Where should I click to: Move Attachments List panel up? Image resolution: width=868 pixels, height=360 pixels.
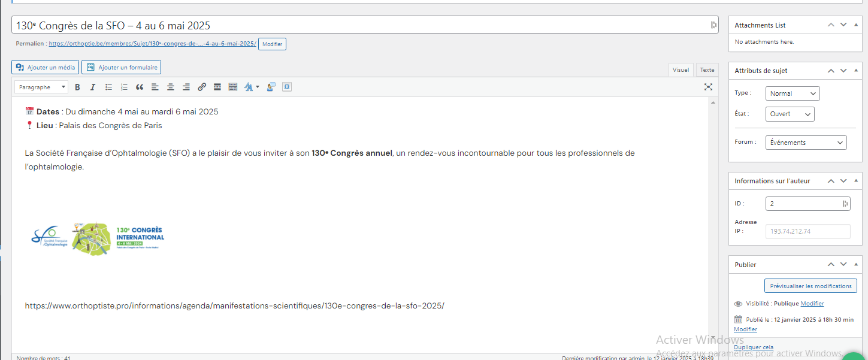[x=831, y=25]
